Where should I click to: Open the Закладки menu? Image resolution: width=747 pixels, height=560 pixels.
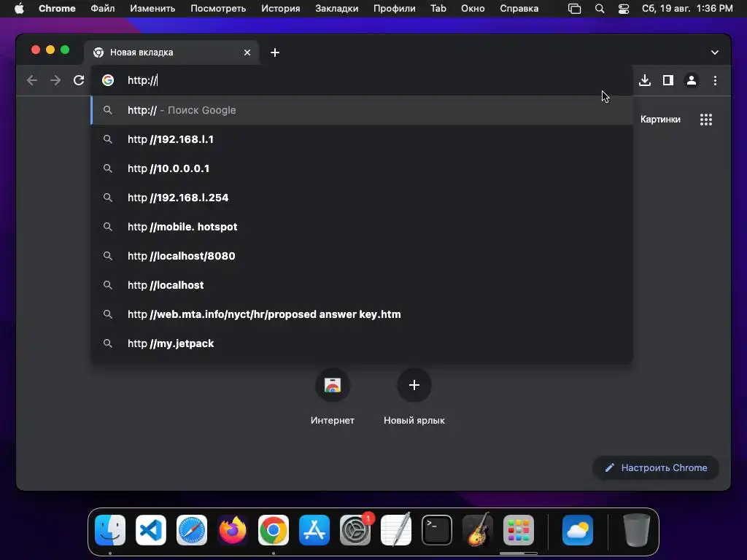337,9
